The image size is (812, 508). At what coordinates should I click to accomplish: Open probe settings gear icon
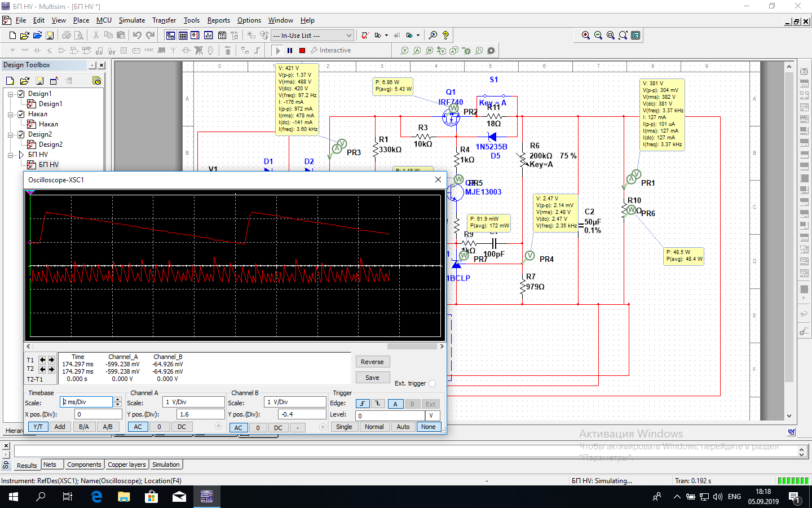pyautogui.click(x=491, y=50)
